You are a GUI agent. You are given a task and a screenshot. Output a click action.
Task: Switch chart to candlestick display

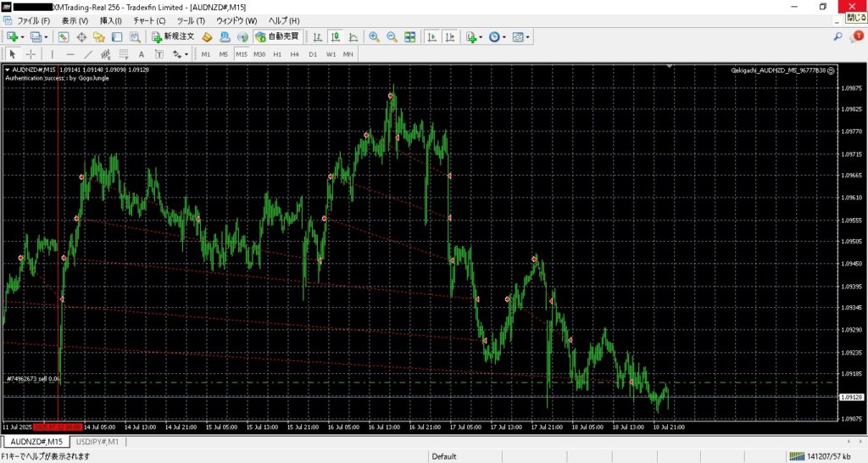coord(335,36)
